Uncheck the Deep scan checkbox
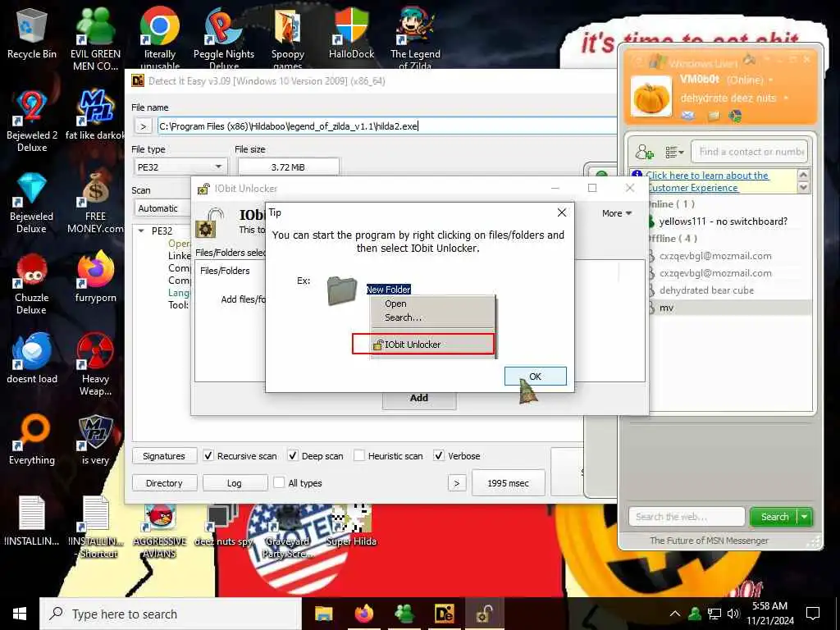This screenshot has height=630, width=840. [x=293, y=455]
